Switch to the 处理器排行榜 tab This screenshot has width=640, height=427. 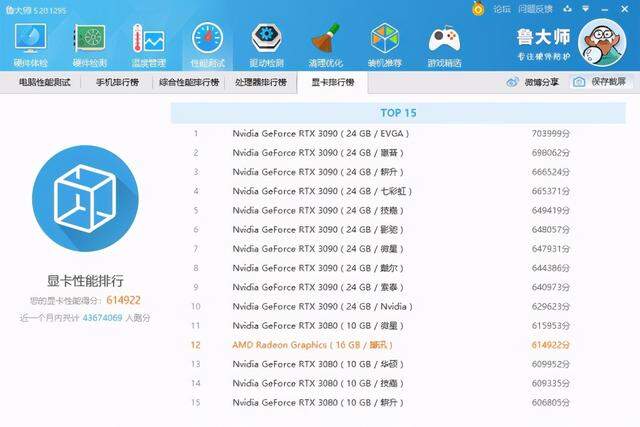click(x=261, y=82)
